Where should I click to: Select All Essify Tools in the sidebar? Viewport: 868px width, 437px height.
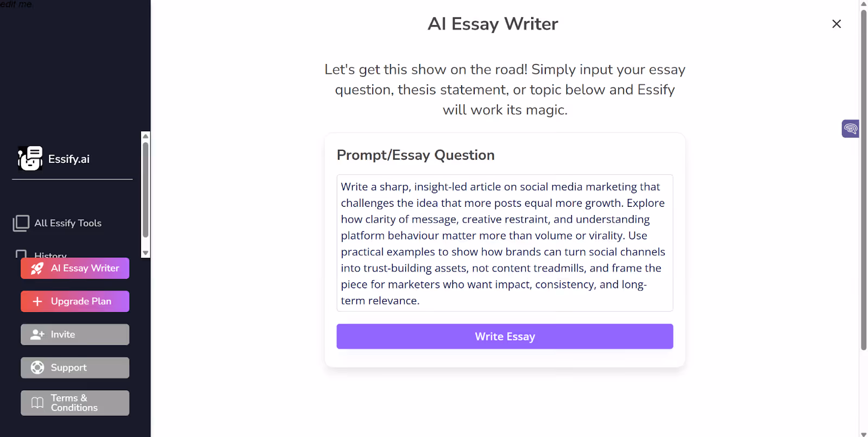(67, 223)
